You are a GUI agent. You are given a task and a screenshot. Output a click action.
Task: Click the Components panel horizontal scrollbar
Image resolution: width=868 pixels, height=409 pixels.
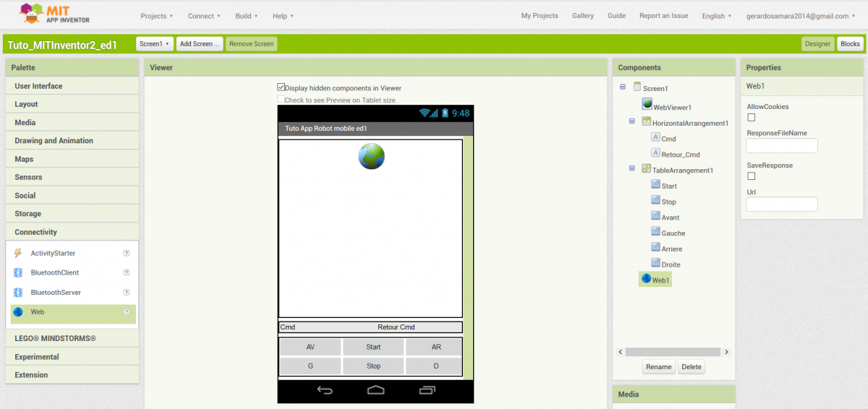click(x=674, y=352)
